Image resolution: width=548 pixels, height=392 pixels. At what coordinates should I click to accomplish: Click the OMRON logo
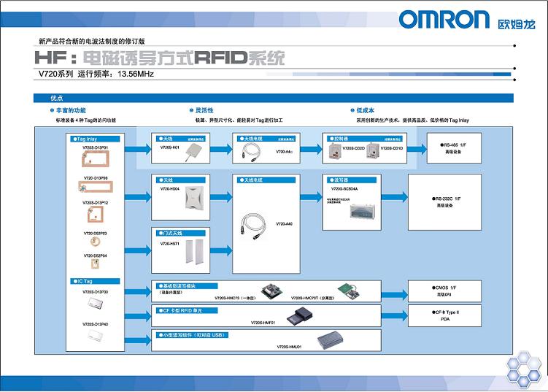tap(444, 19)
